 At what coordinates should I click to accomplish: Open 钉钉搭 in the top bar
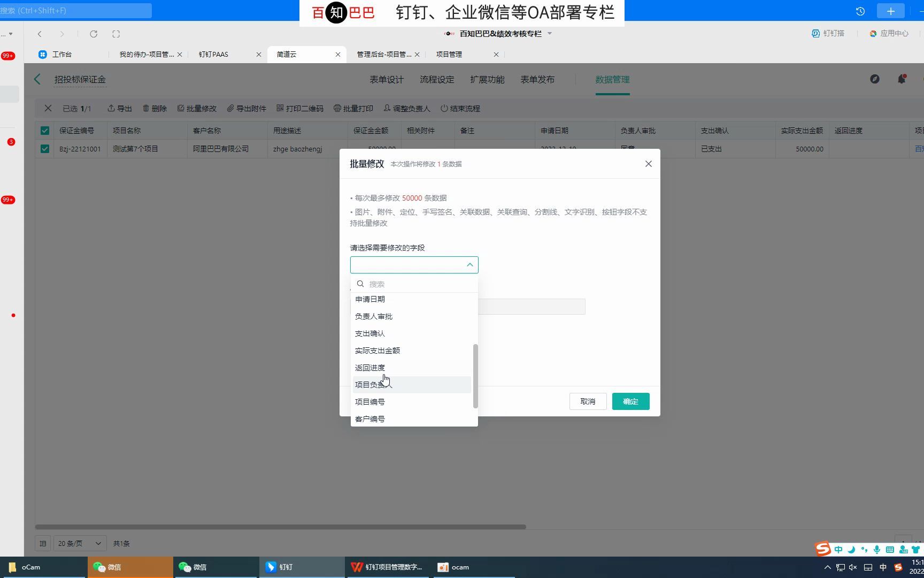828,33
